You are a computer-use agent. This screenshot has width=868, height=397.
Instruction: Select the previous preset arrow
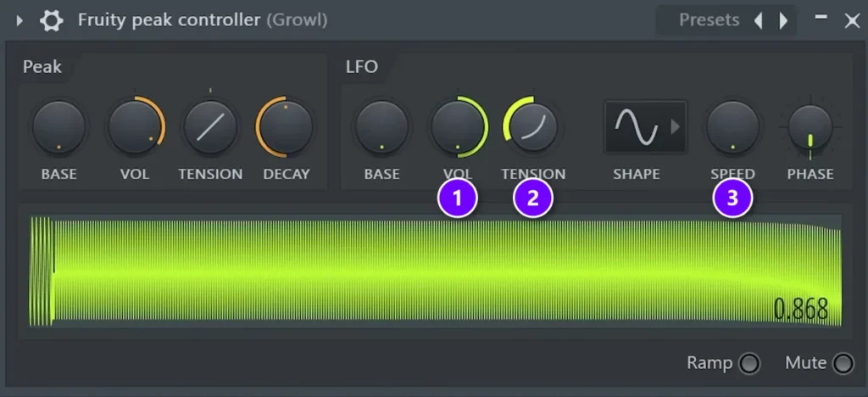click(x=759, y=21)
